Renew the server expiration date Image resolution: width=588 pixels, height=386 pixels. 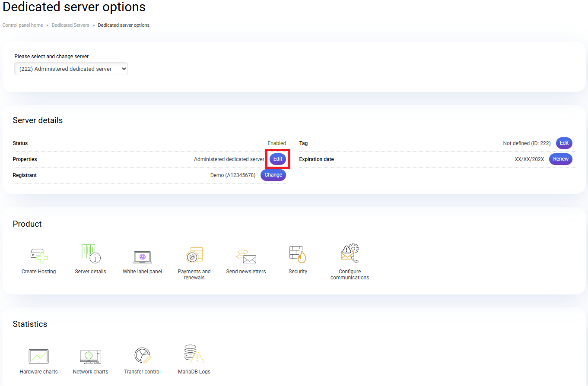560,159
